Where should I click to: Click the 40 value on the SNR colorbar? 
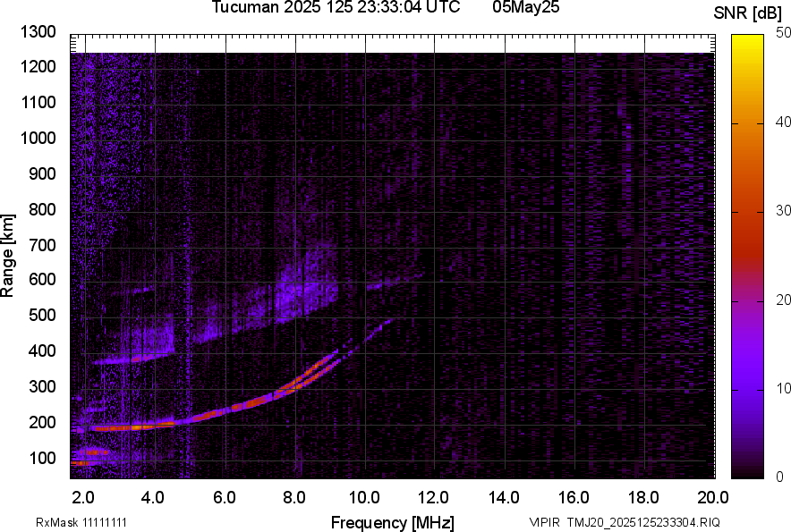coord(784,122)
